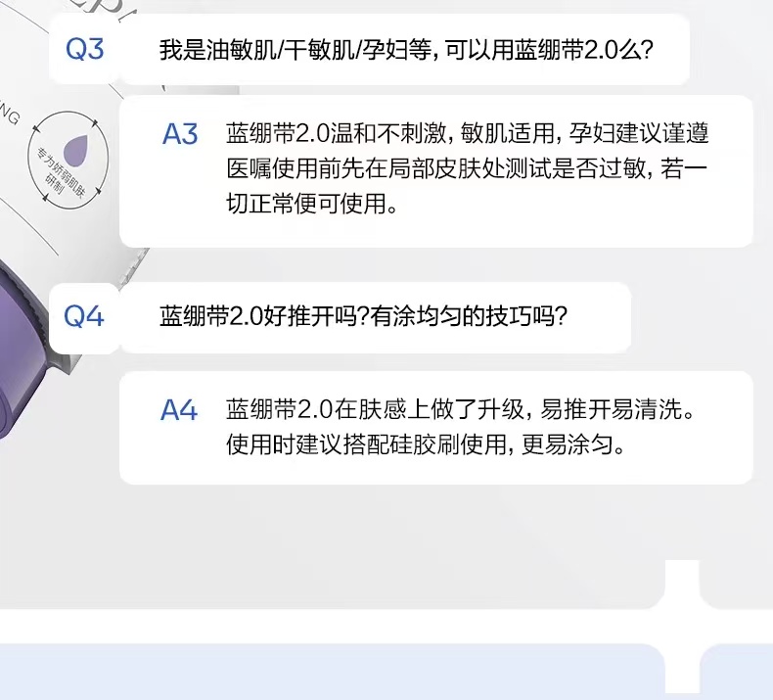Click the Q4 question label
Screen dimensions: 773x700
(84, 315)
